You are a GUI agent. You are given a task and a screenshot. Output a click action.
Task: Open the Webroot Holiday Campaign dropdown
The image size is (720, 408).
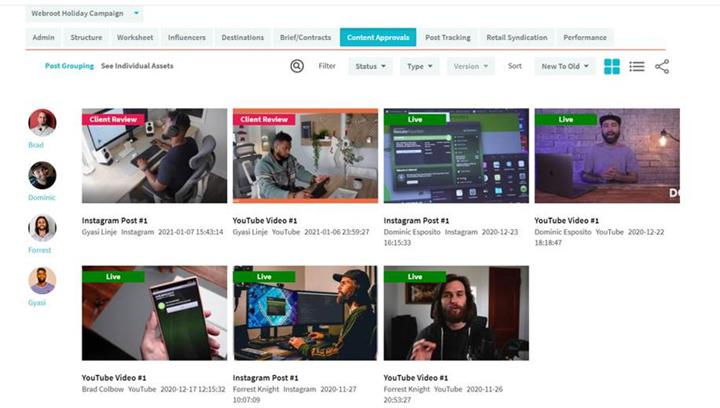[x=84, y=13]
